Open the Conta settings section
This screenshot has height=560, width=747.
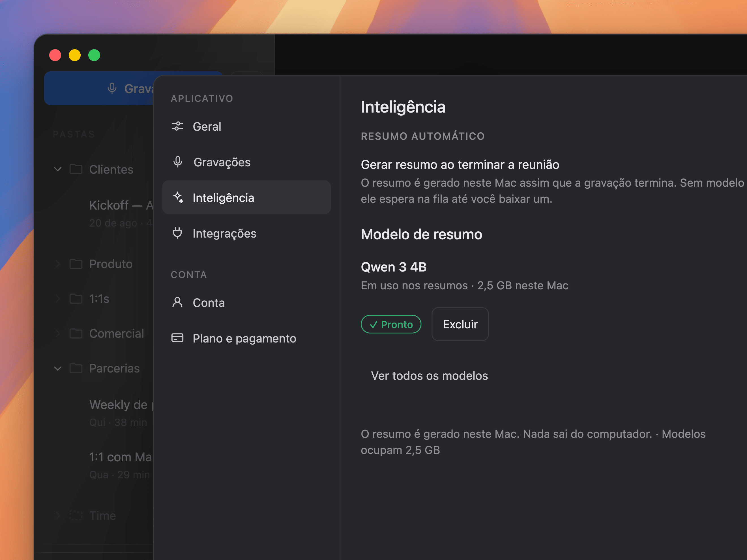coord(246,303)
